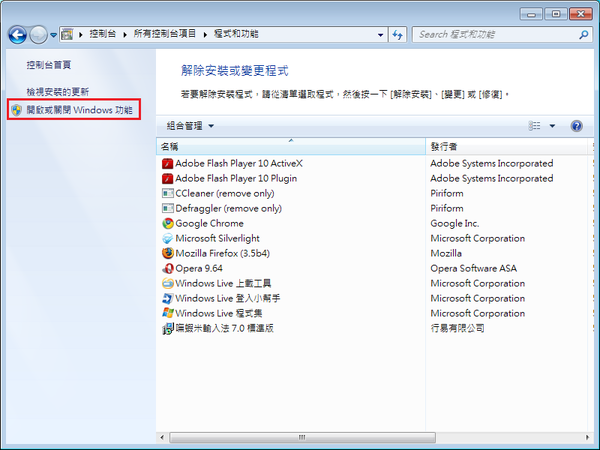Sort by the 發行者 column header
The height and width of the screenshot is (450, 600).
[x=506, y=146]
